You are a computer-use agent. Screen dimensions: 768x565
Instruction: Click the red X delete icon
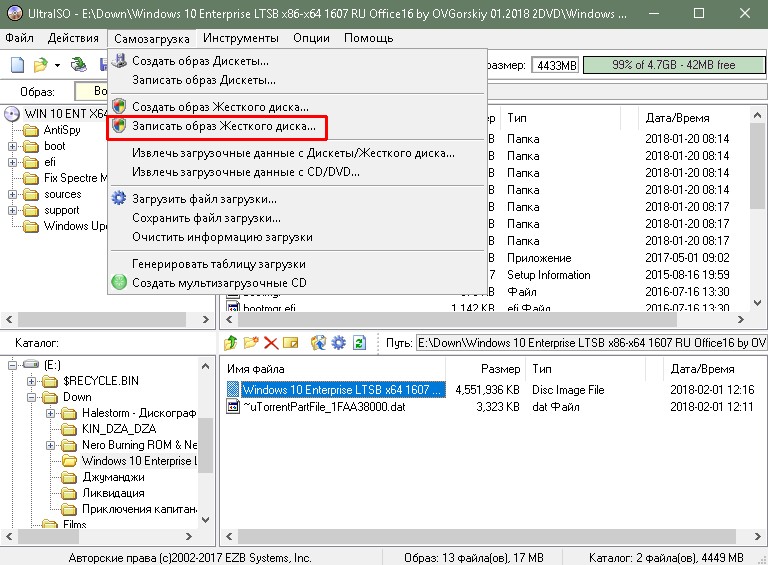pos(271,343)
